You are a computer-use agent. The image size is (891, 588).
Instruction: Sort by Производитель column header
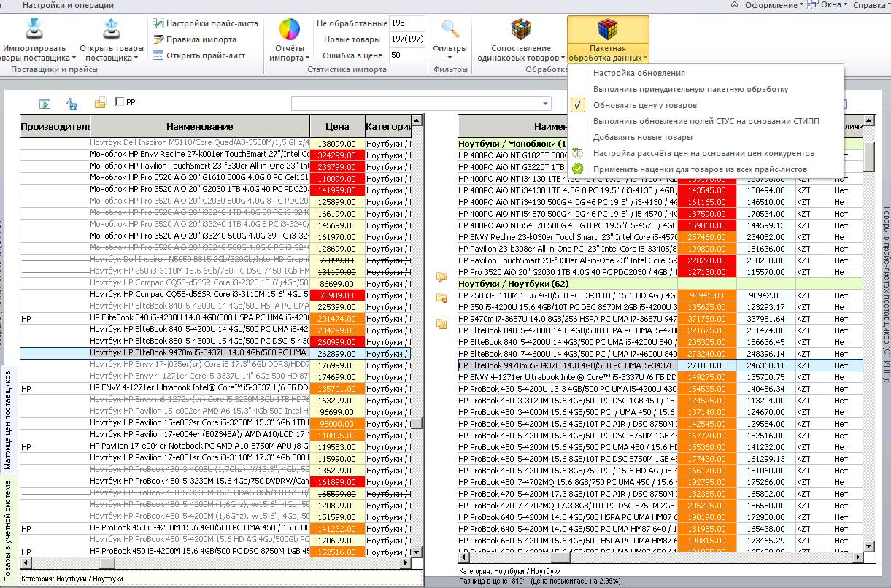coord(55,126)
